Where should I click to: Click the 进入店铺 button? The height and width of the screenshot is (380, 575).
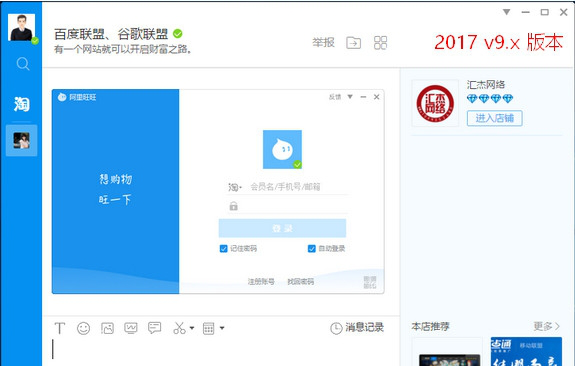coord(495,118)
